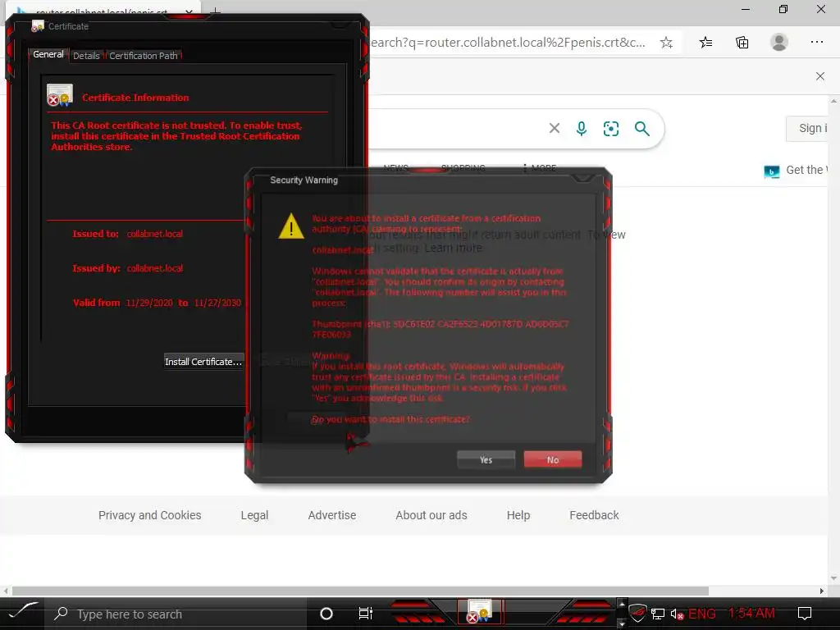Click Install Certificate button

coord(203,362)
